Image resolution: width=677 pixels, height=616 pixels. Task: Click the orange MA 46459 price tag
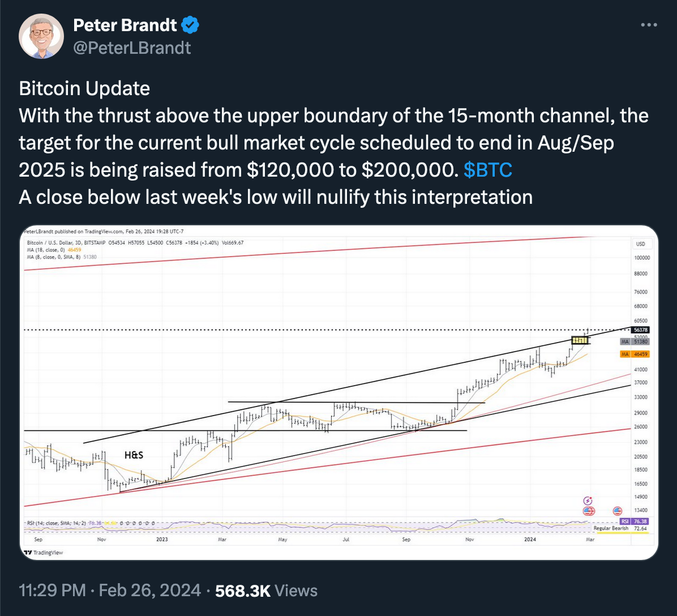[x=634, y=354]
